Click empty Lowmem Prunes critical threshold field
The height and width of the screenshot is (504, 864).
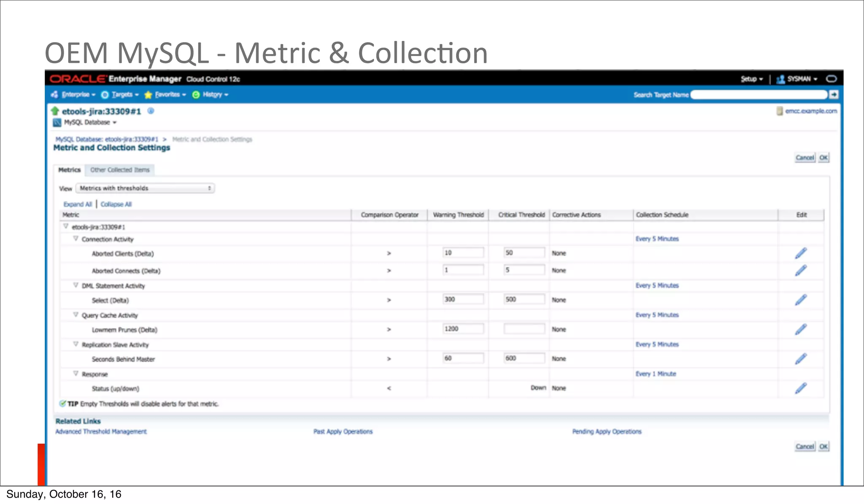coord(524,329)
